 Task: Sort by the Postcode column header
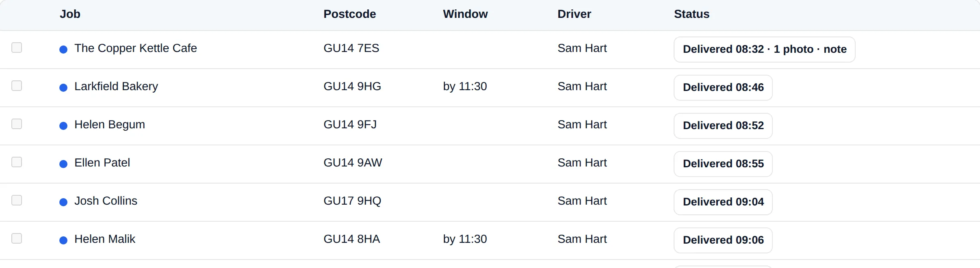point(349,14)
